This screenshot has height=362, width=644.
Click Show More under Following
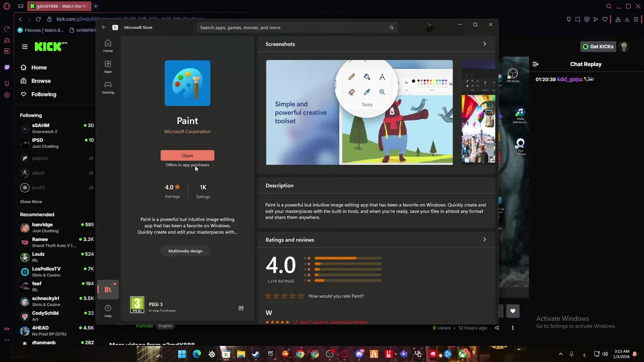coord(31,202)
